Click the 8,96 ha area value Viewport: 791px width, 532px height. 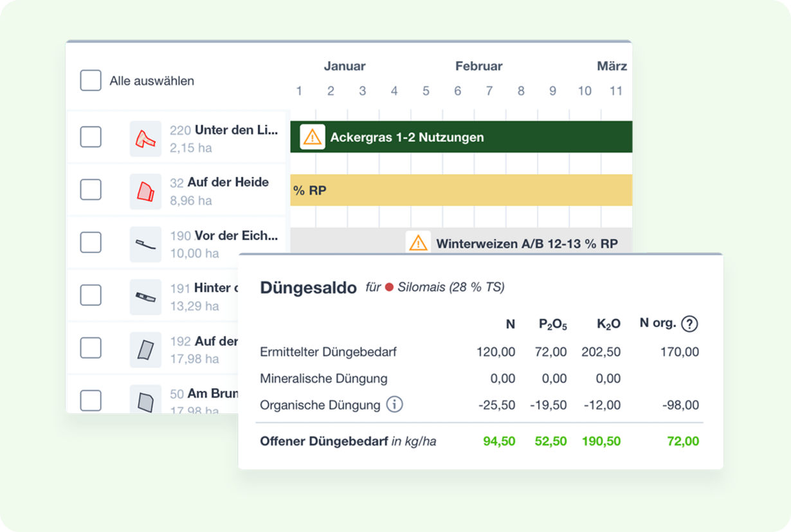[191, 200]
